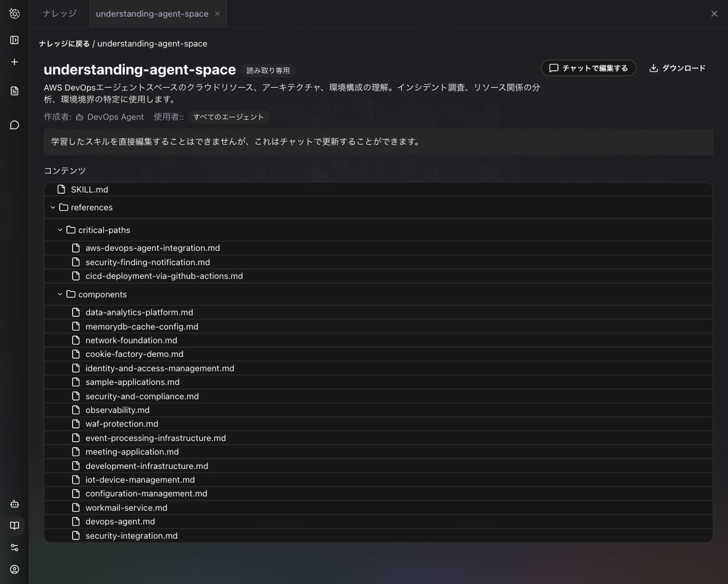
Task: Click the folder icon beside references
Action: (x=63, y=207)
